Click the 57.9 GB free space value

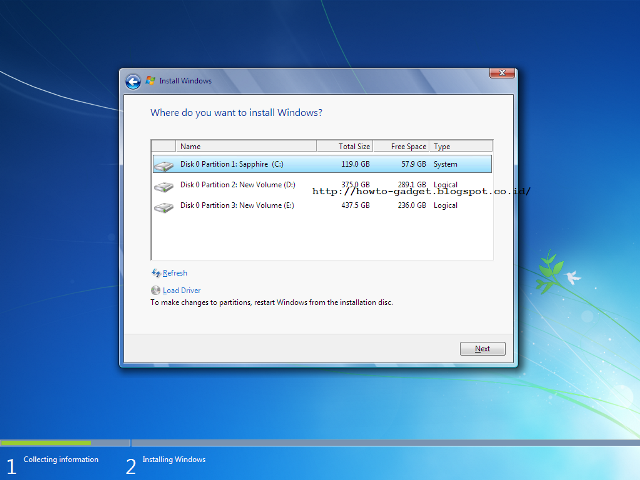(413, 164)
